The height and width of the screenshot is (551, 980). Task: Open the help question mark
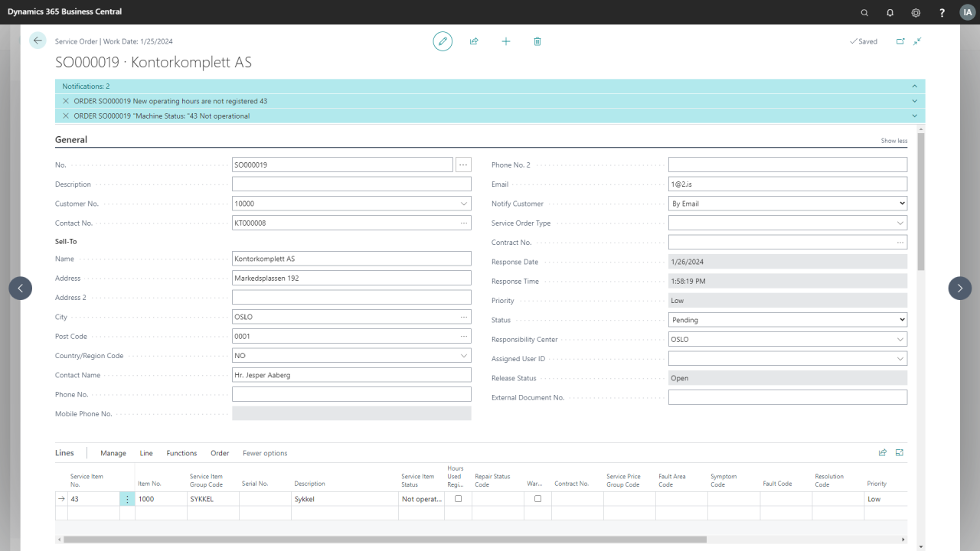[x=942, y=12]
